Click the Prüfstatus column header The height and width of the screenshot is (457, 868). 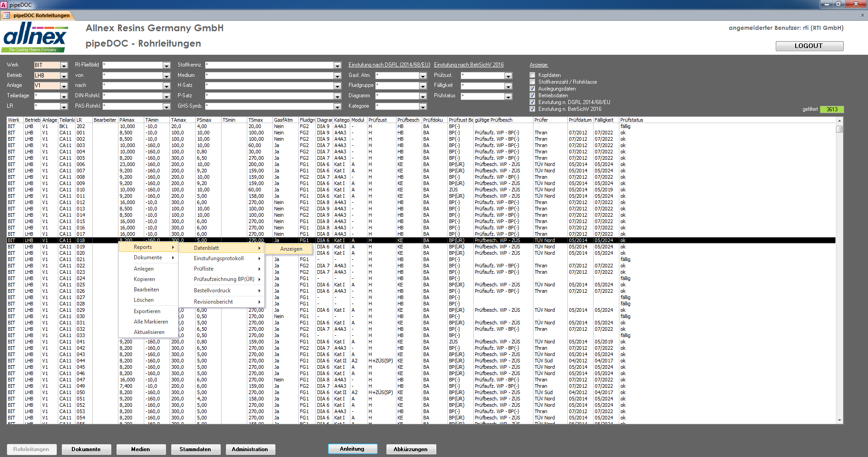point(727,120)
